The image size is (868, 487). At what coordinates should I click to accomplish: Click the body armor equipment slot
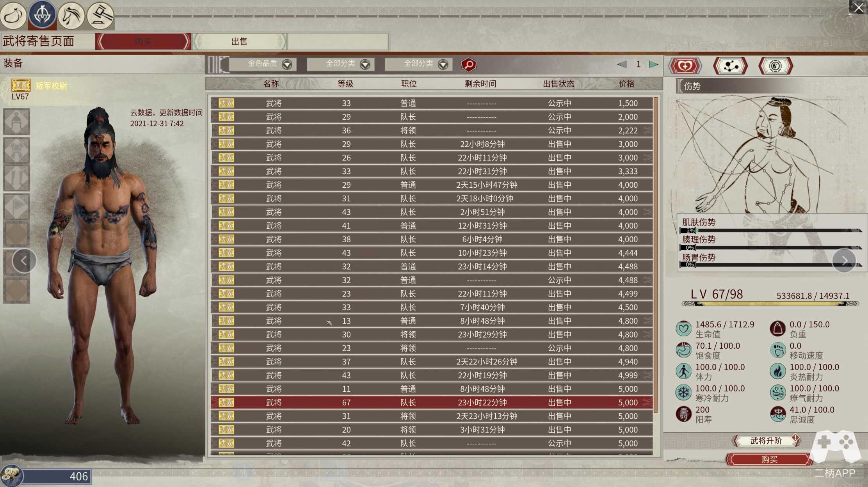(x=16, y=150)
